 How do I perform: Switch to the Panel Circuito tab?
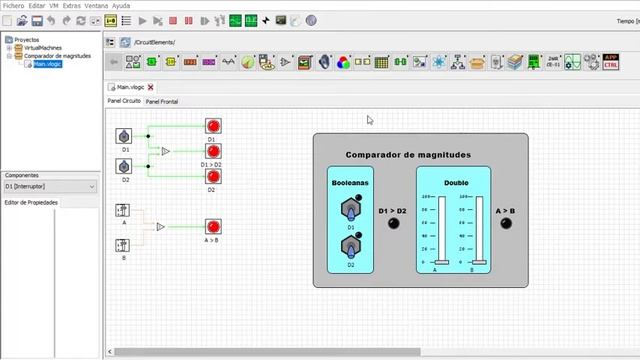124,101
